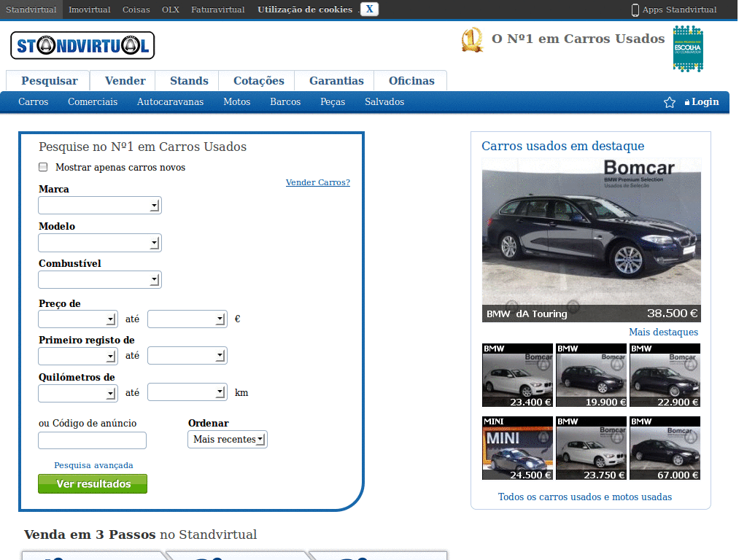
Task: Open the 'Primeiro registo de' start dropdown
Action: [78, 356]
